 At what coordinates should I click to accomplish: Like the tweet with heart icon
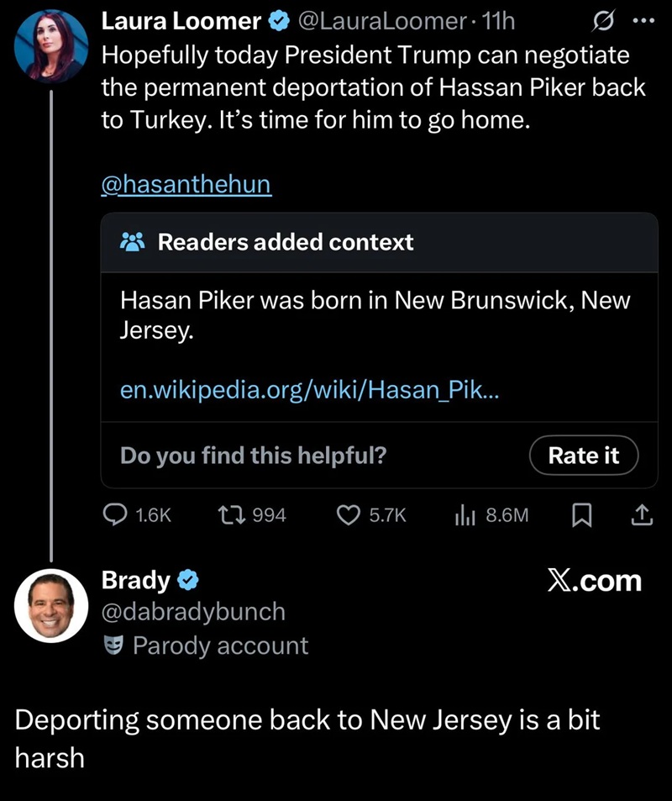point(349,515)
